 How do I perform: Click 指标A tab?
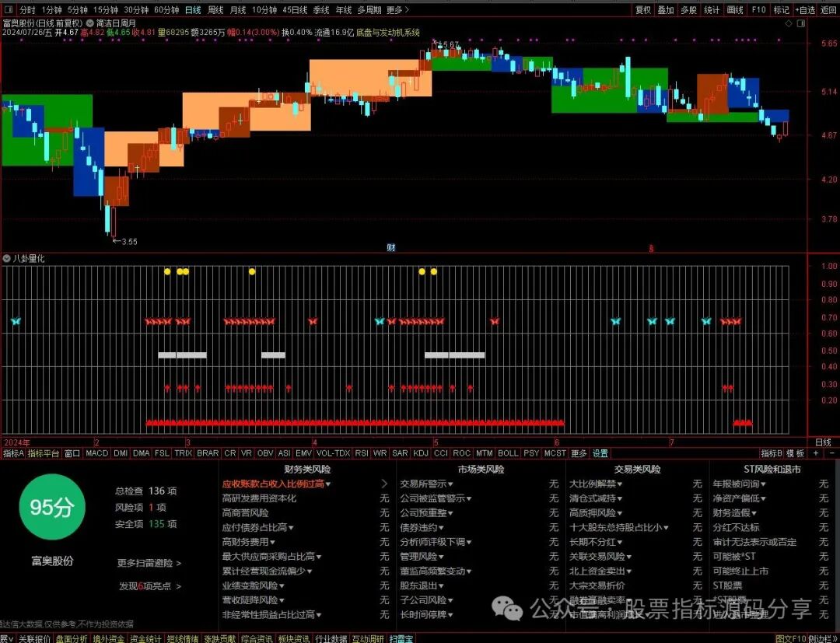point(13,453)
